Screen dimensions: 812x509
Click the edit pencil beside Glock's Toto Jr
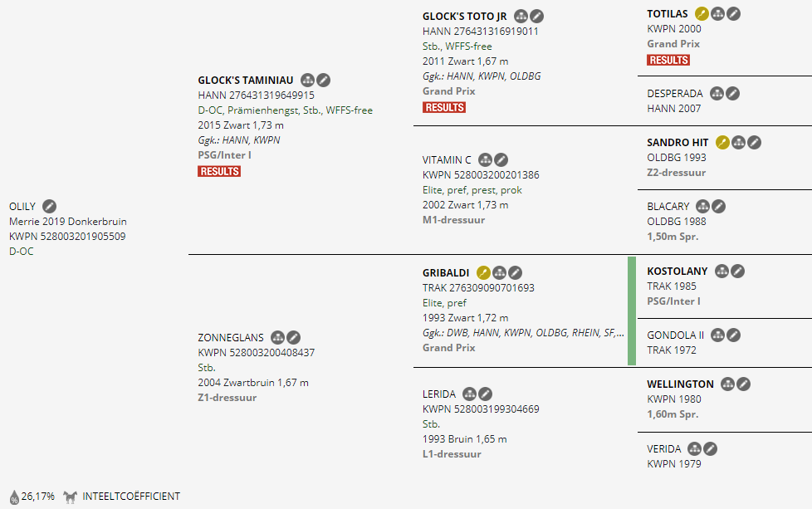[537, 17]
